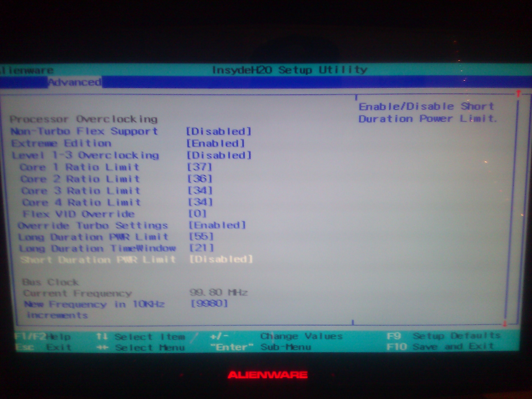
Task: Select Core 3 Ratio Limit value 34
Action: (x=200, y=190)
